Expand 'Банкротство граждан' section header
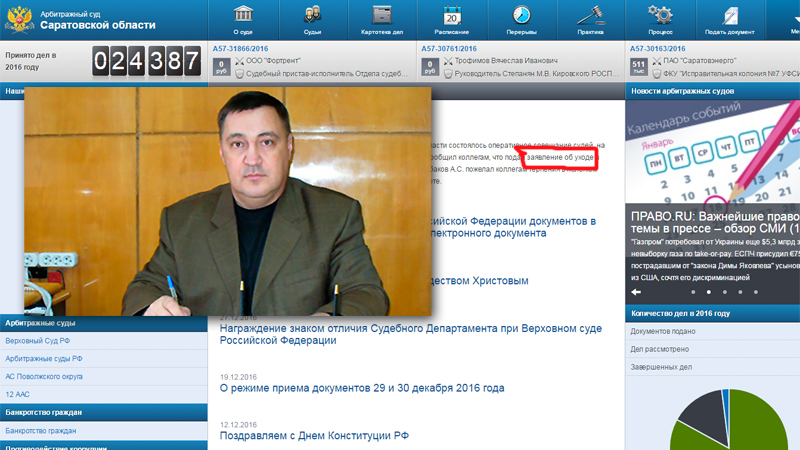The image size is (800, 450). 41,412
